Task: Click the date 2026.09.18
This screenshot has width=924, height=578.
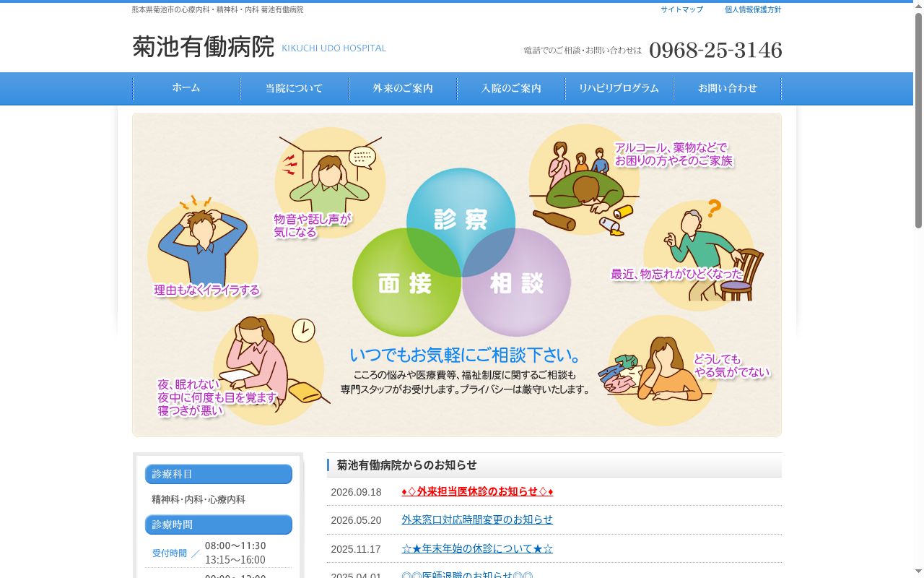Action: 356,492
